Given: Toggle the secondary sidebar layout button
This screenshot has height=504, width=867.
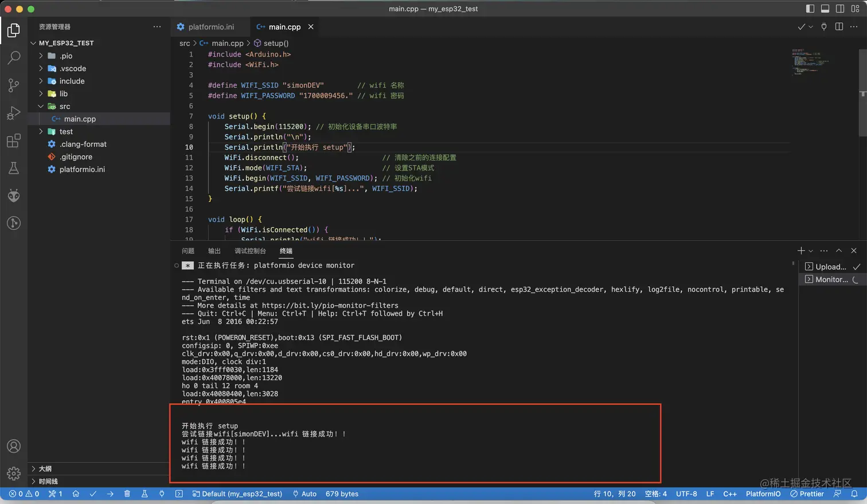Looking at the screenshot, I should (x=840, y=9).
